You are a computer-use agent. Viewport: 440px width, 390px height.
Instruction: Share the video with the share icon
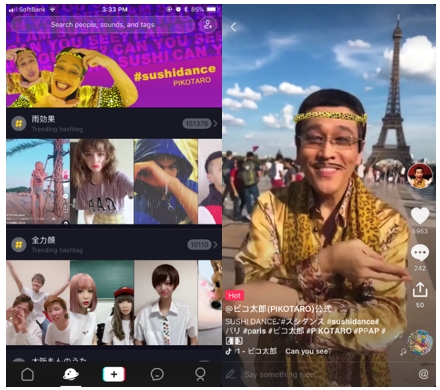pyautogui.click(x=420, y=289)
